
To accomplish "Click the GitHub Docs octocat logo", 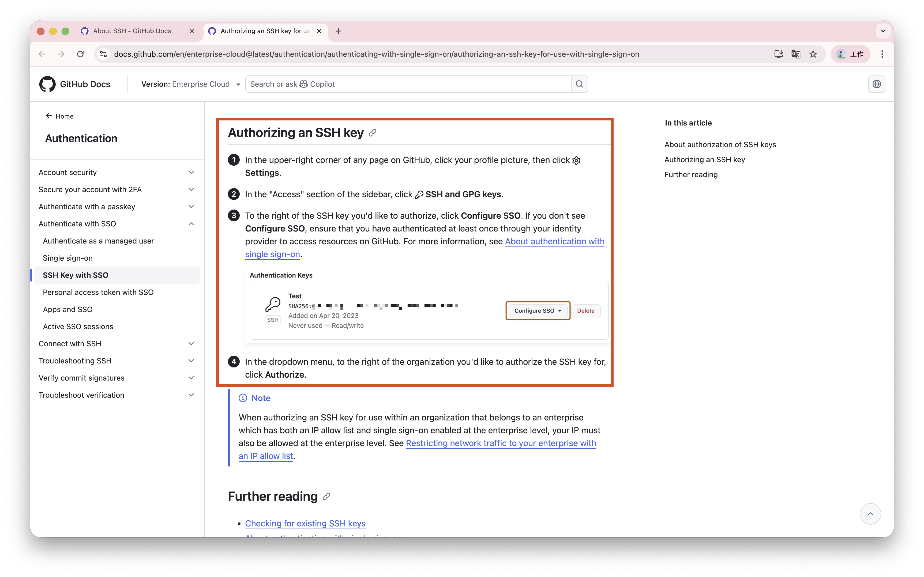I will tap(47, 84).
